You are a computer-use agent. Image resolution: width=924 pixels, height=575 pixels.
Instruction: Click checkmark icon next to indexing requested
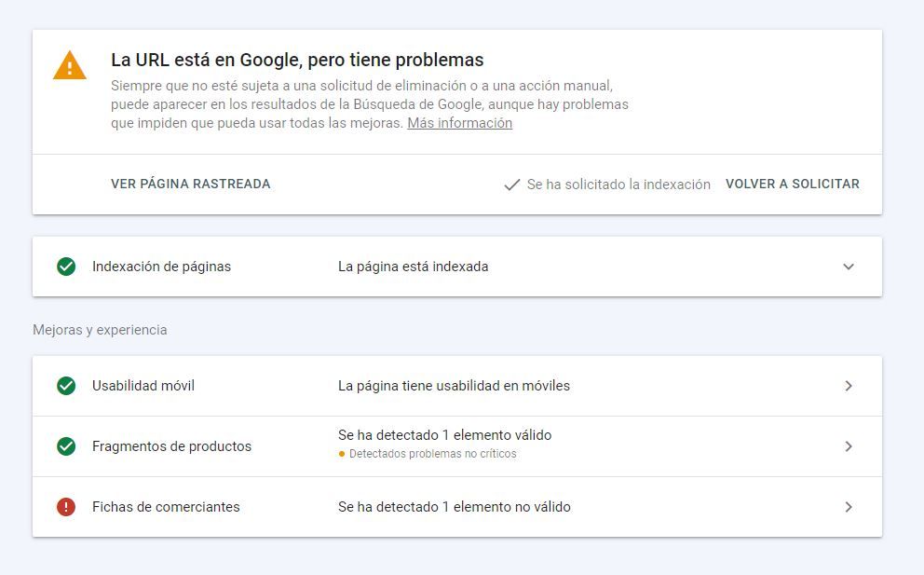512,185
